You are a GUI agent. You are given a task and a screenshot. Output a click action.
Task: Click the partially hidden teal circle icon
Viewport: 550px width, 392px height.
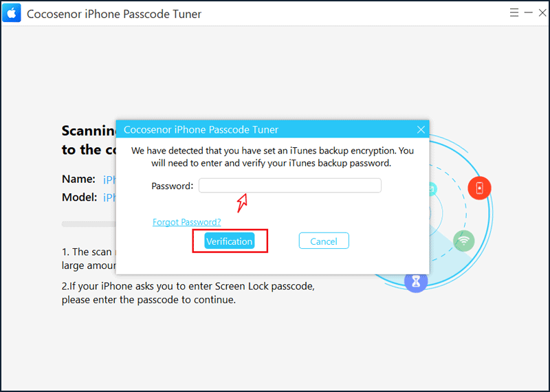pyautogui.click(x=433, y=190)
